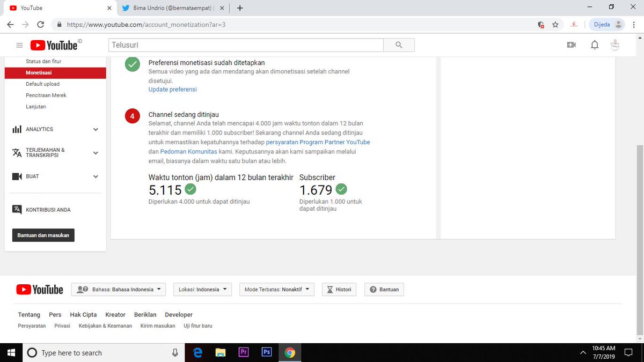Select Pencitraan Merek in sidebar
The height and width of the screenshot is (362, 644).
point(46,95)
